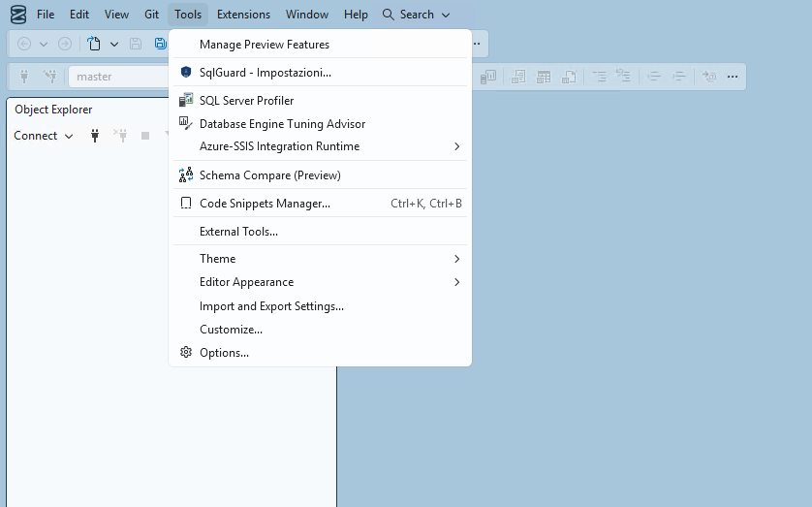Viewport: 812px width, 507px height.
Task: Open the New Item dropdown arrow
Action: coord(114,45)
